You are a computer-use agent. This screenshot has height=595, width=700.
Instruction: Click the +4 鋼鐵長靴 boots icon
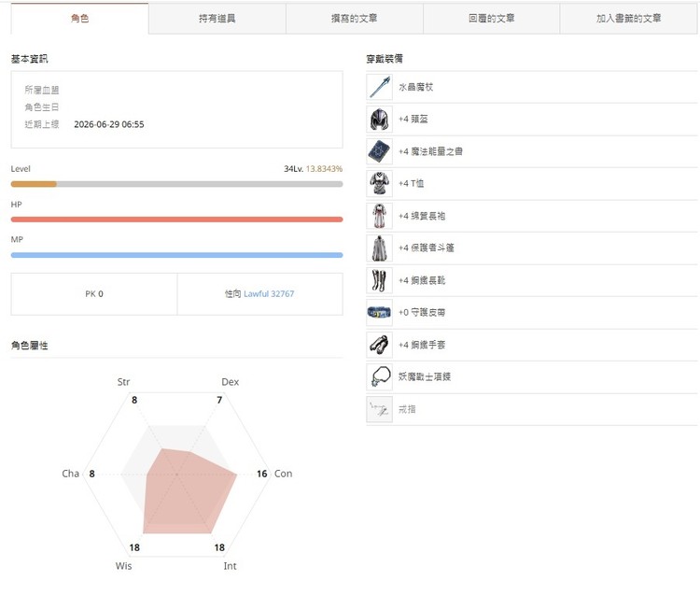[380, 280]
